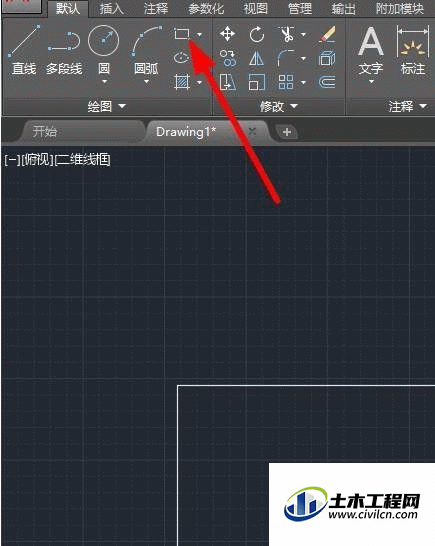Image resolution: width=435 pixels, height=546 pixels.
Task: Click the Explode tool icon
Action: (327, 58)
